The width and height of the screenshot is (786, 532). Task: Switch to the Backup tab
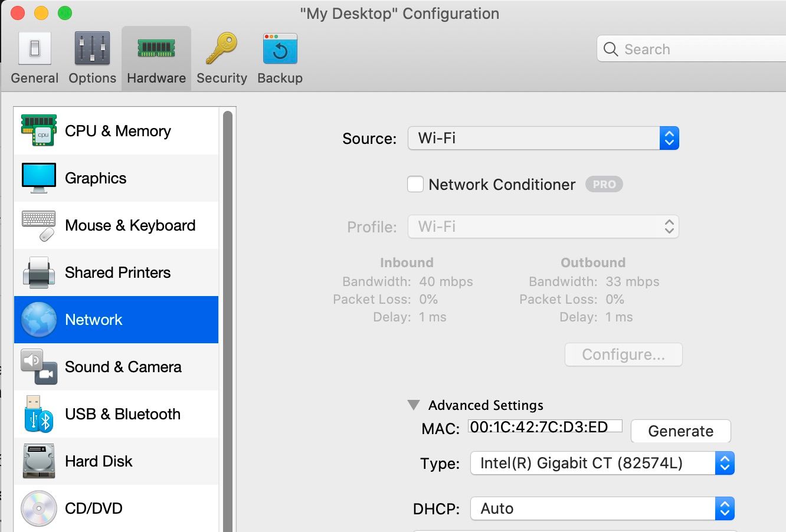pos(280,56)
